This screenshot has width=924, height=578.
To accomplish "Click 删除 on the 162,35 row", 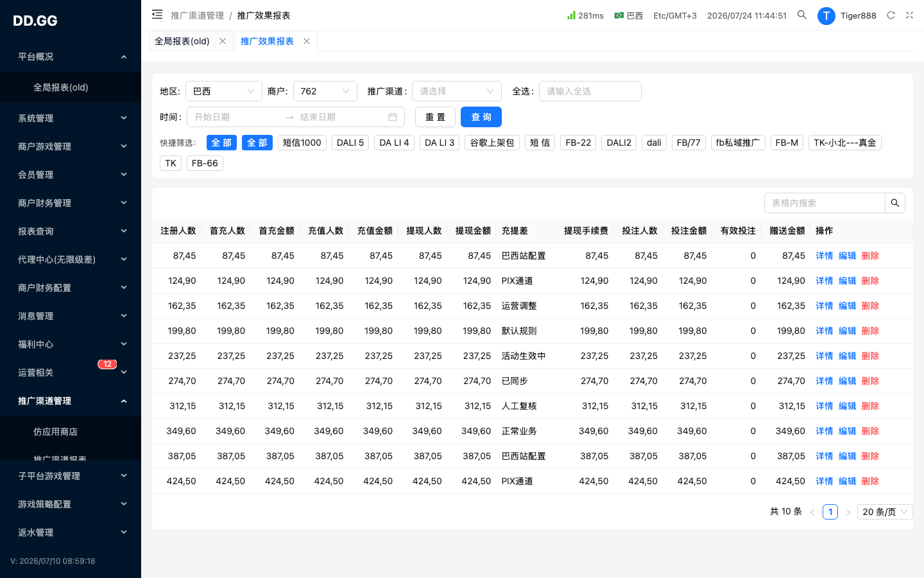I will (871, 306).
